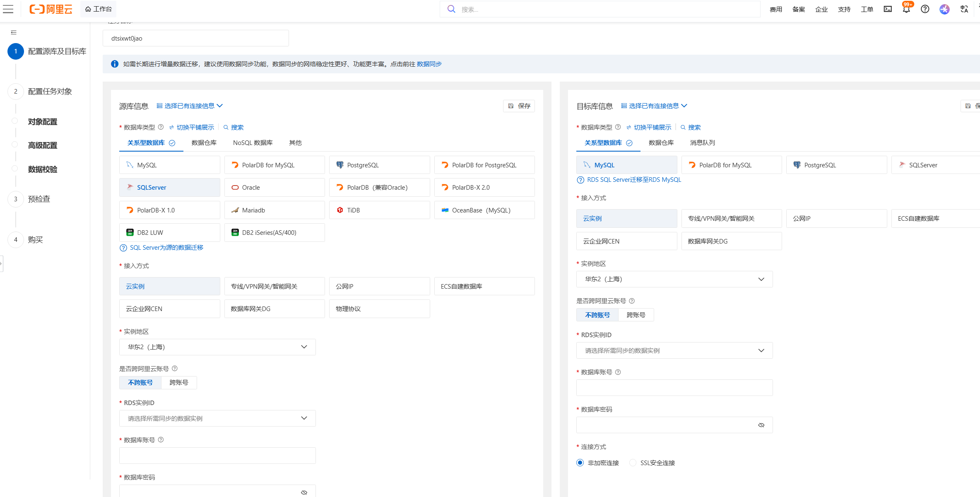Select the 非加密连接 radio button
The width and height of the screenshot is (980, 497).
click(580, 463)
